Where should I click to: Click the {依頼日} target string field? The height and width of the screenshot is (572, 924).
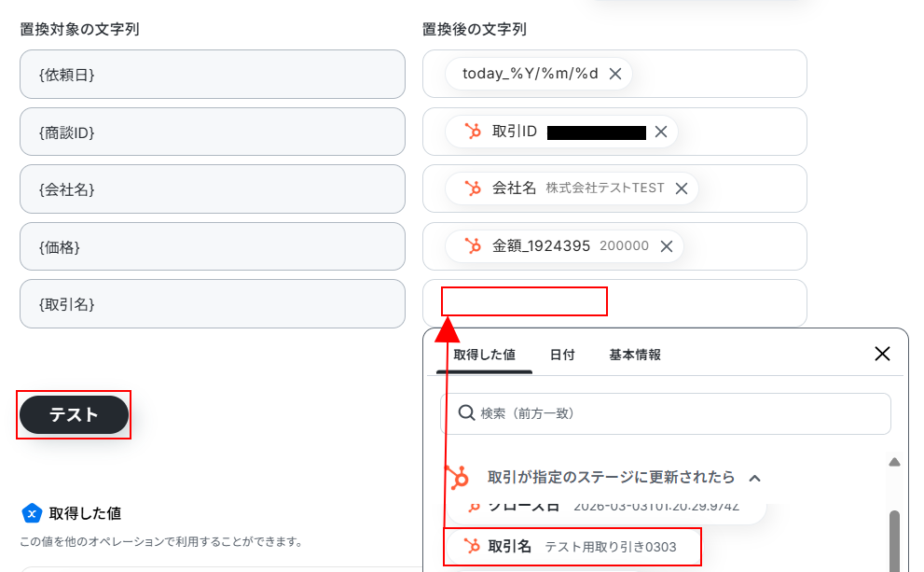[x=213, y=75]
